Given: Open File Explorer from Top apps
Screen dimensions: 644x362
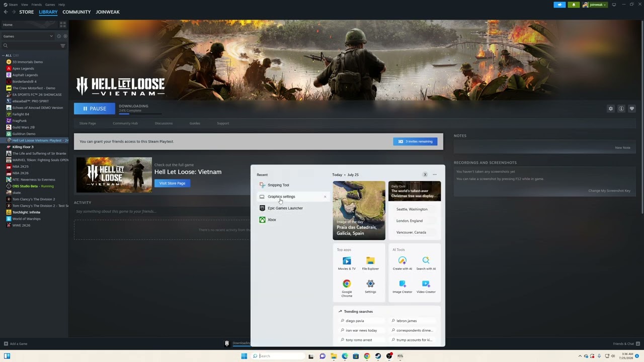Looking at the screenshot, I should tap(370, 263).
